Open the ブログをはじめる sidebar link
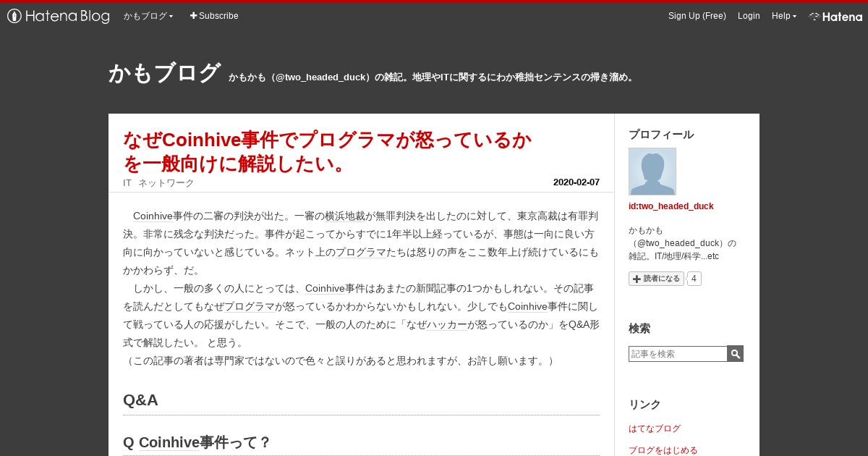 click(x=663, y=450)
